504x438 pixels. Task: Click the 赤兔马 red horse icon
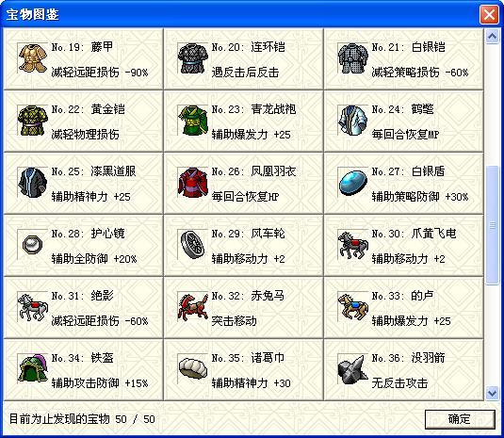(193, 306)
